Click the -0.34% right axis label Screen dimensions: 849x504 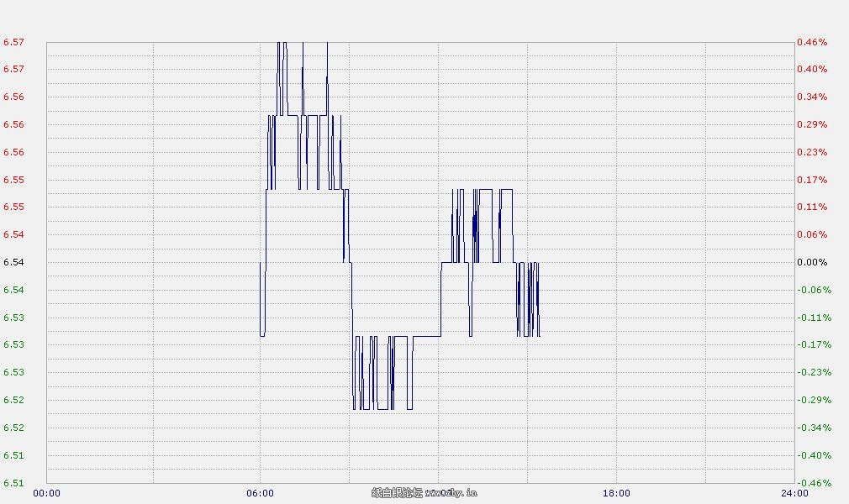point(812,428)
